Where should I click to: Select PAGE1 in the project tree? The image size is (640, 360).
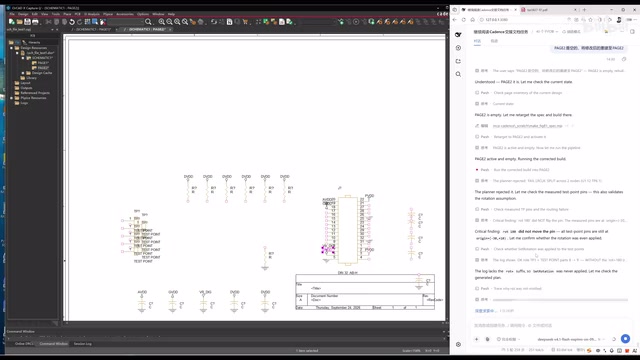point(43,63)
